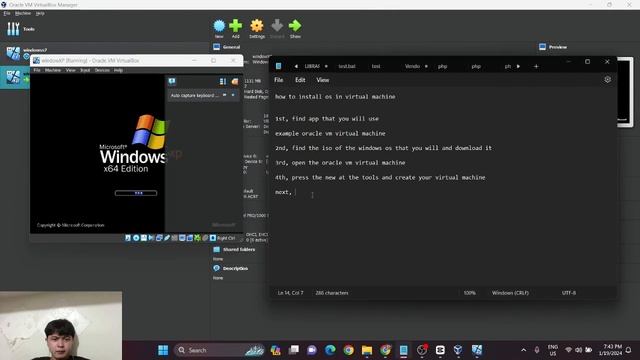This screenshot has height=360, width=640.
Task: Click Ln 14, Col 7 in Notepad status bar
Action: (x=291, y=293)
